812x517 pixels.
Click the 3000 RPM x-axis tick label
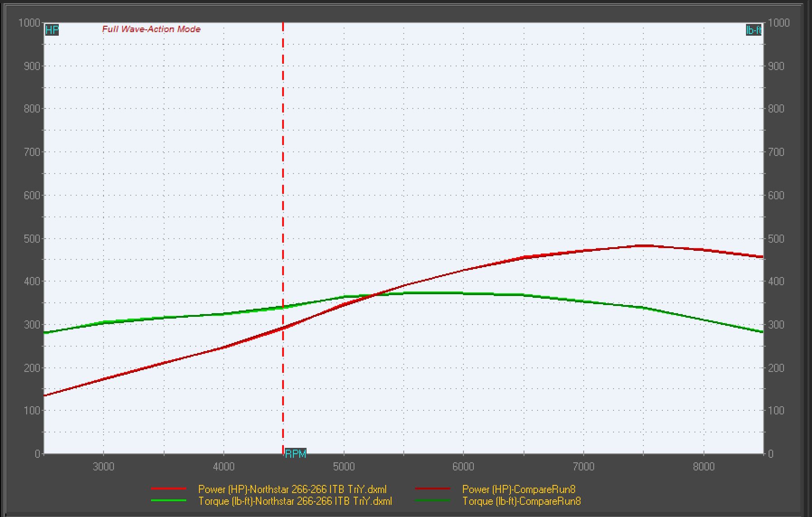[x=104, y=467]
